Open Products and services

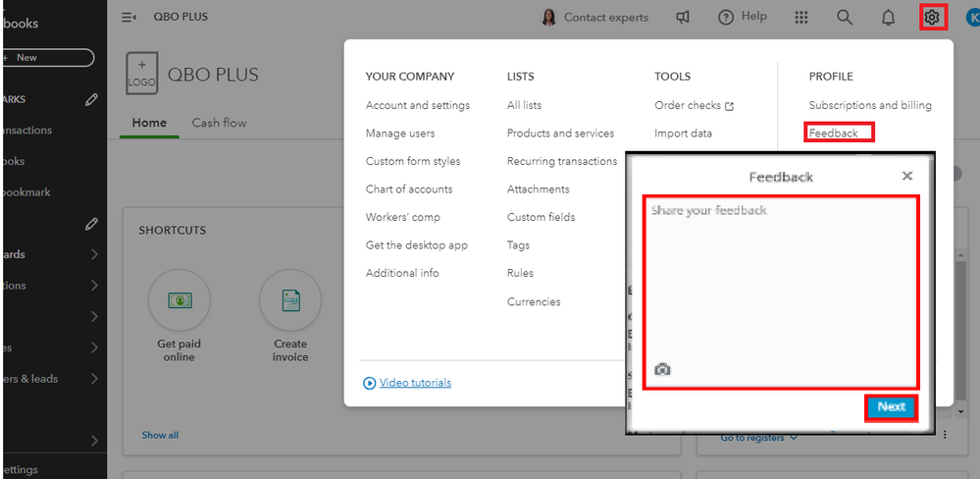point(560,133)
